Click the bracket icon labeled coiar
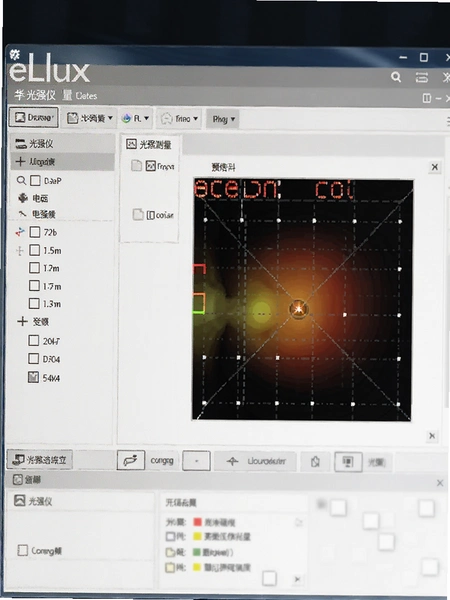Image resolution: width=450 pixels, height=600 pixels. coord(150,215)
